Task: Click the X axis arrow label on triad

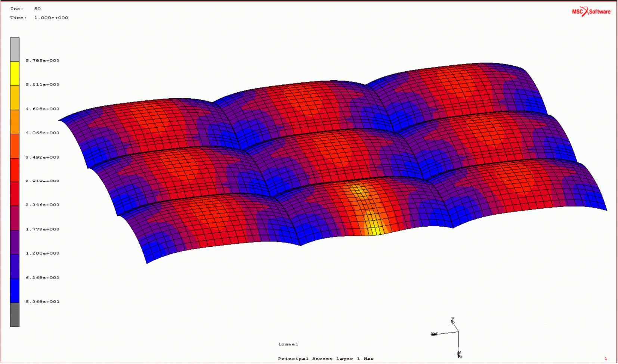Action: point(433,334)
